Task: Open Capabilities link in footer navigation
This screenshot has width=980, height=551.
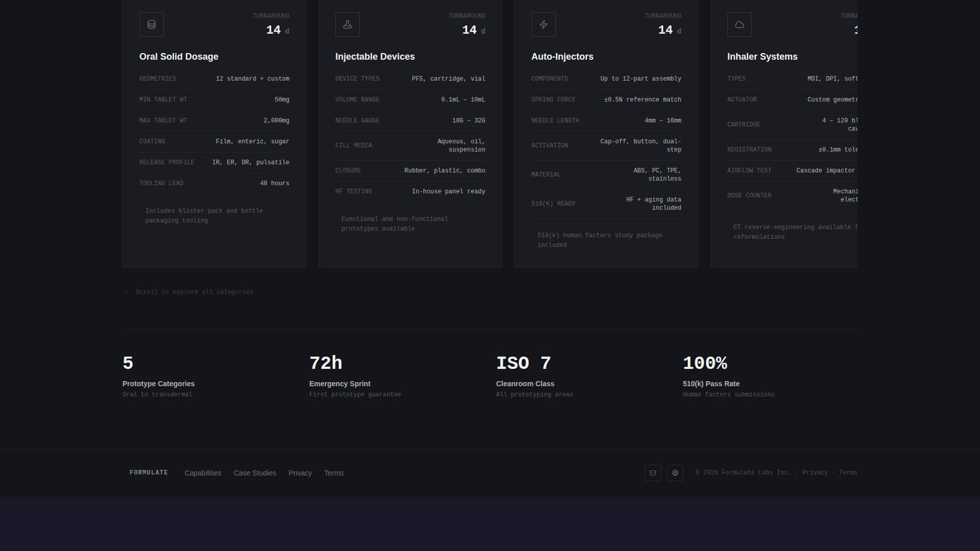Action: (x=203, y=473)
